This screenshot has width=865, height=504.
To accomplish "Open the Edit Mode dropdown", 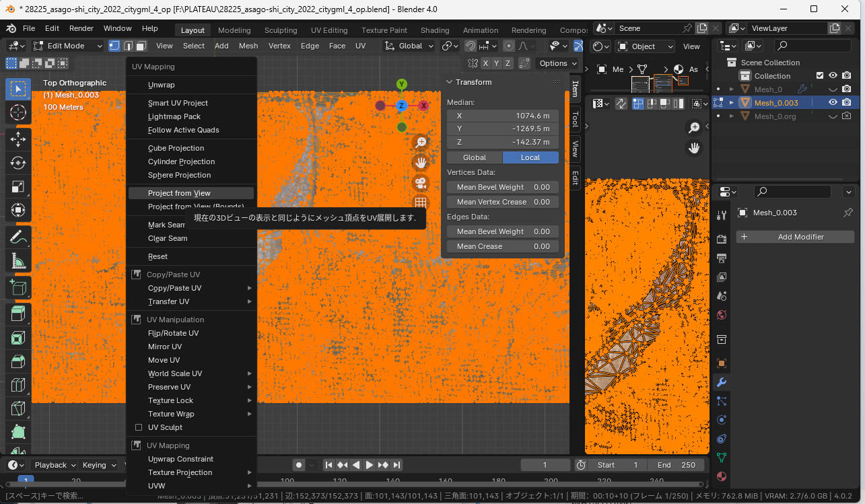I will tap(67, 46).
